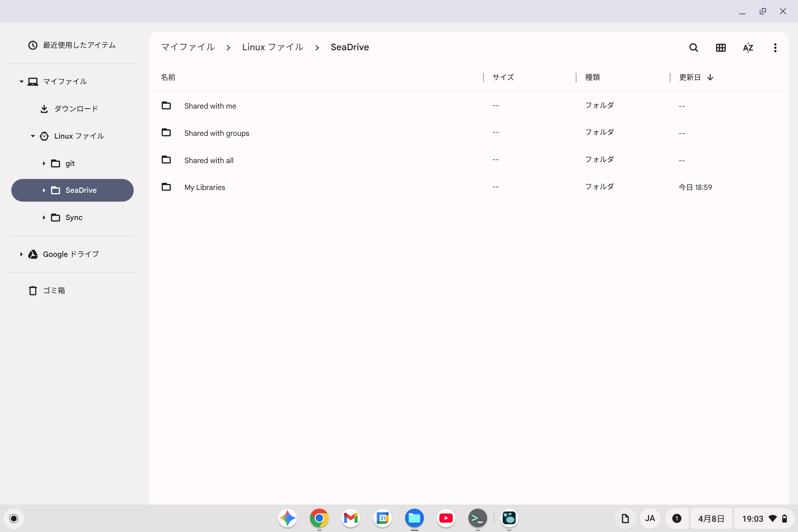798x532 pixels.
Task: Launch YouTube from the shelf
Action: coord(446,518)
